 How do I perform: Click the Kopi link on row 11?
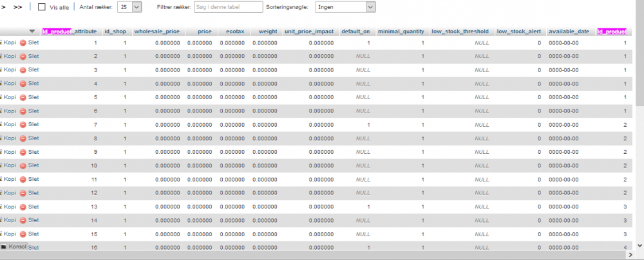(10, 179)
